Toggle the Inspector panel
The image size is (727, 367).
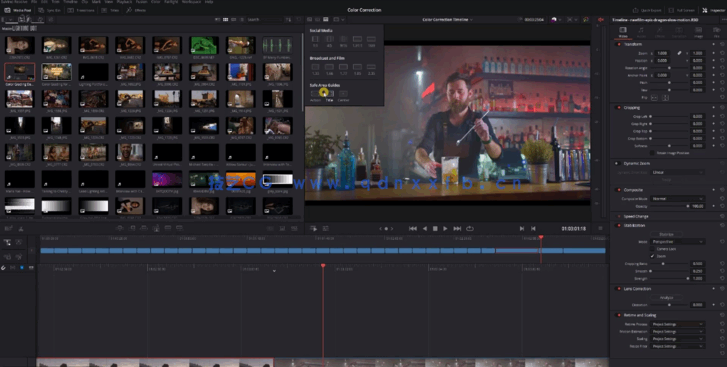[x=713, y=10]
